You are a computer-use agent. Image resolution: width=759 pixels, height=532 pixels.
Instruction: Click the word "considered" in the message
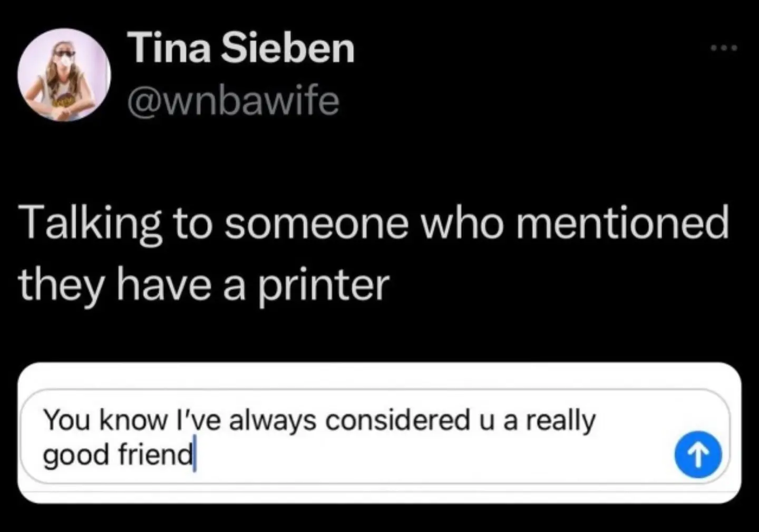pyautogui.click(x=397, y=420)
